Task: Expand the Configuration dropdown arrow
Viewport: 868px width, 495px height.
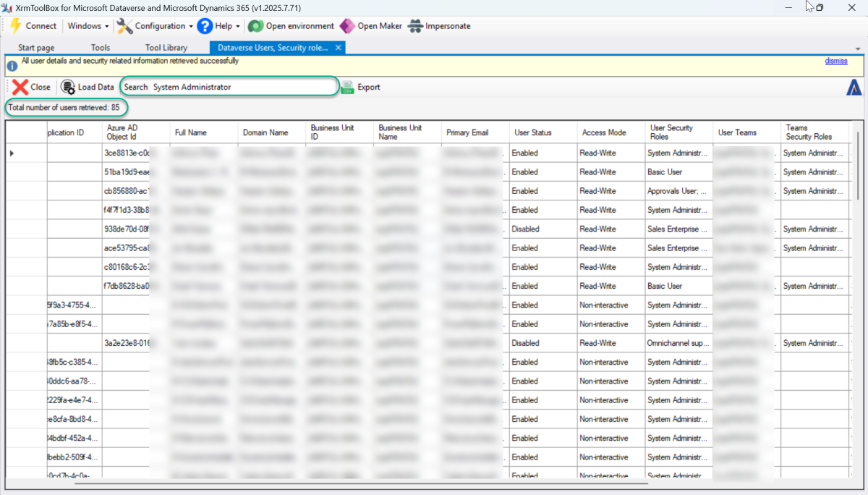Action: point(191,27)
